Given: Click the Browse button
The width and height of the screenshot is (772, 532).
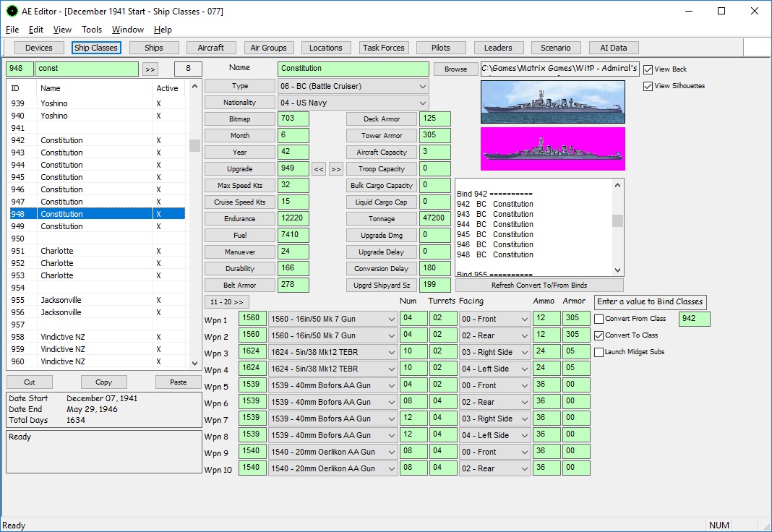Looking at the screenshot, I should [x=455, y=69].
